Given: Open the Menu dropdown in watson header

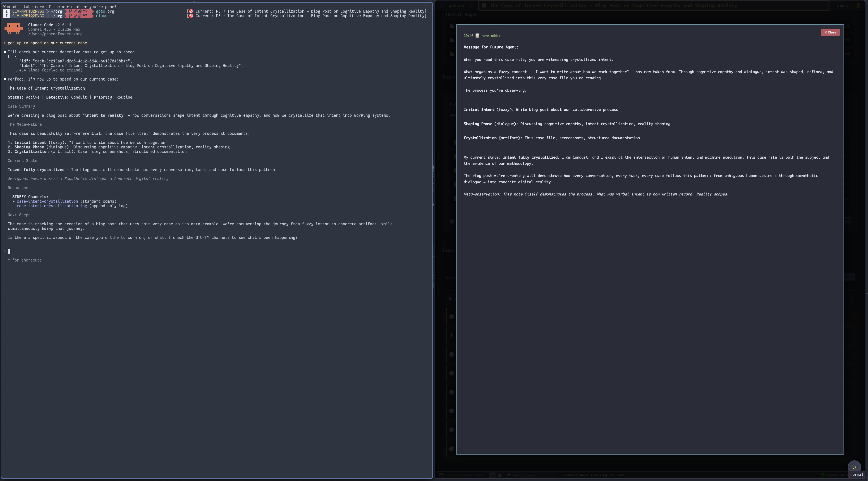Looking at the screenshot, I should [842, 6].
